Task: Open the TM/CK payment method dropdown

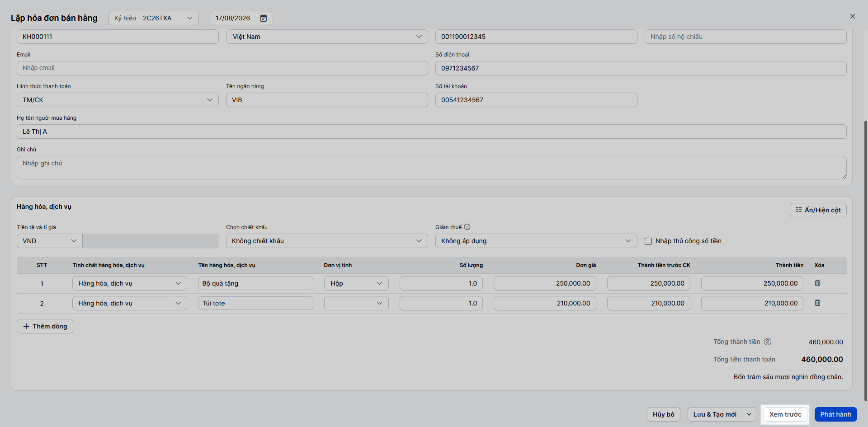Action: (118, 100)
